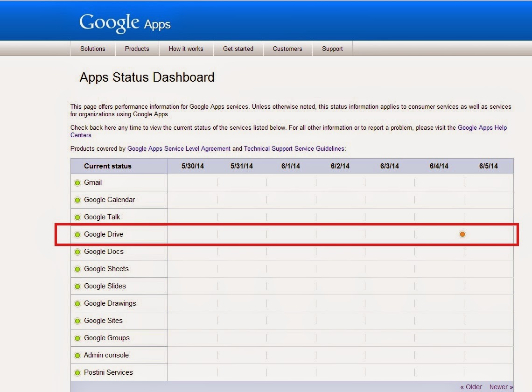Open the Solutions menu

tap(92, 49)
